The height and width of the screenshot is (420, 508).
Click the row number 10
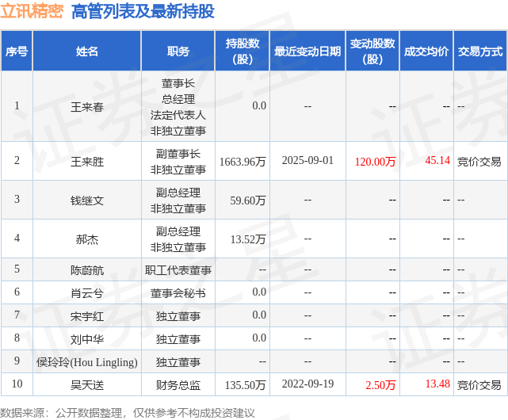tap(17, 384)
